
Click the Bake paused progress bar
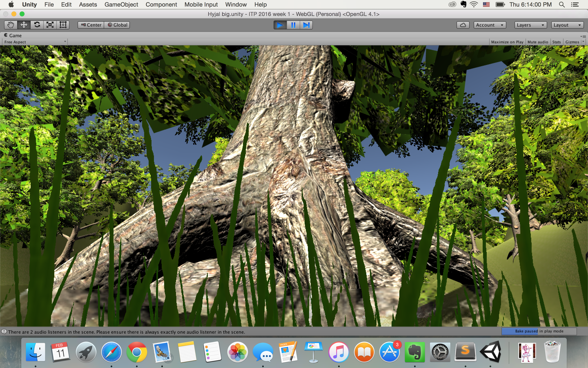coord(539,331)
